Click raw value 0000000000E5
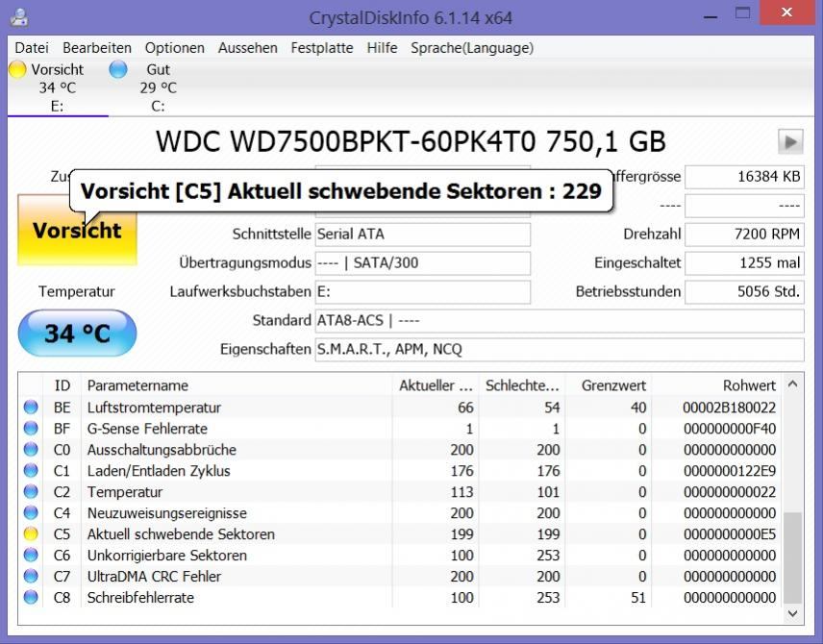The width and height of the screenshot is (823, 644). click(730, 533)
